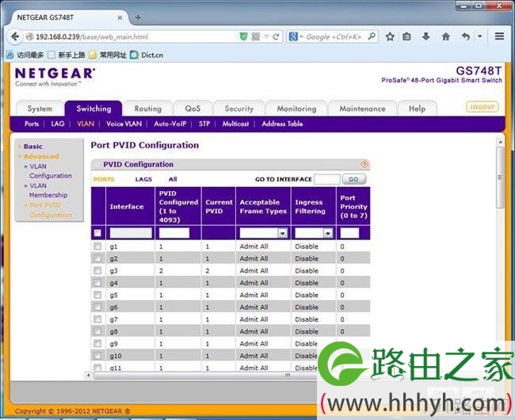This screenshot has height=420, width=515.
Task: Open the Monitoring tab
Action: coord(296,109)
